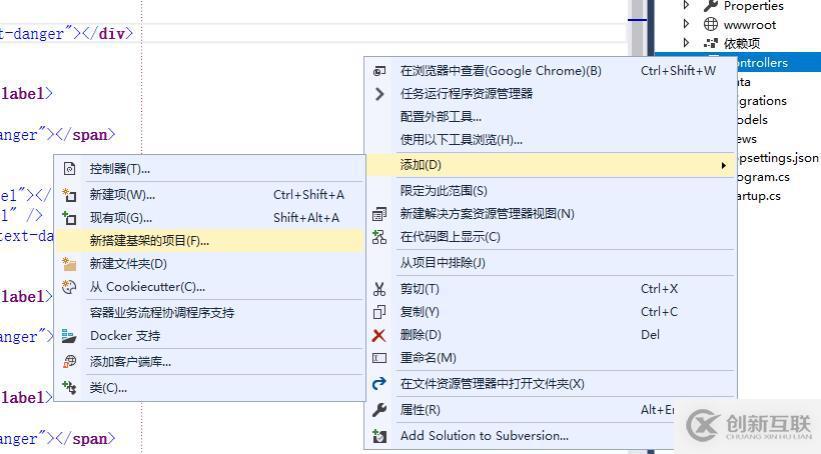Click the arrow icon for opening folder in explorer
821x454 pixels.
click(x=379, y=383)
